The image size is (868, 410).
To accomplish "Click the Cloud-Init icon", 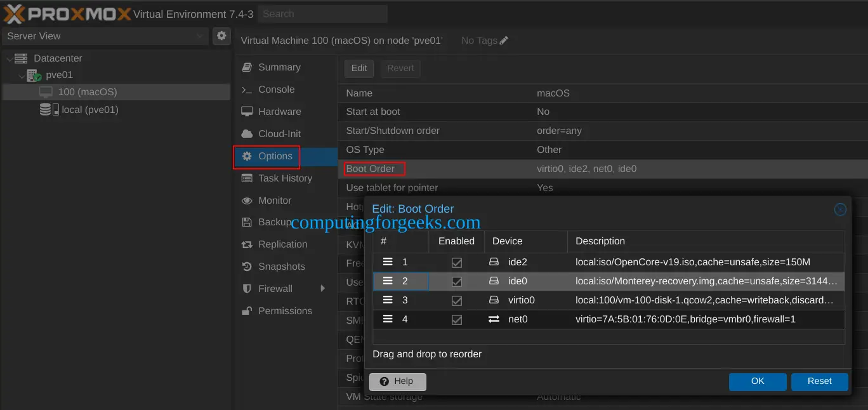I will pos(247,134).
